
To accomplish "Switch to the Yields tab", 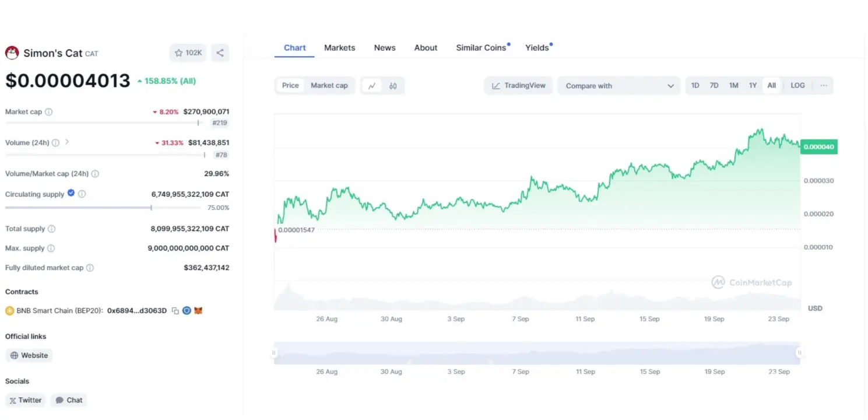I will point(537,48).
